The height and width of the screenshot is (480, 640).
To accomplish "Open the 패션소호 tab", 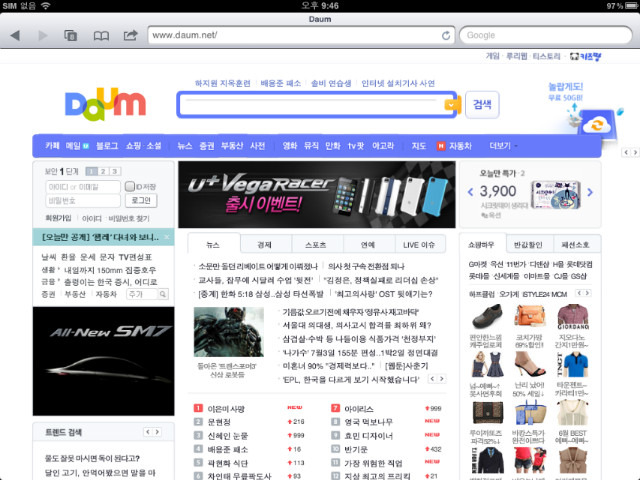I will click(x=576, y=245).
